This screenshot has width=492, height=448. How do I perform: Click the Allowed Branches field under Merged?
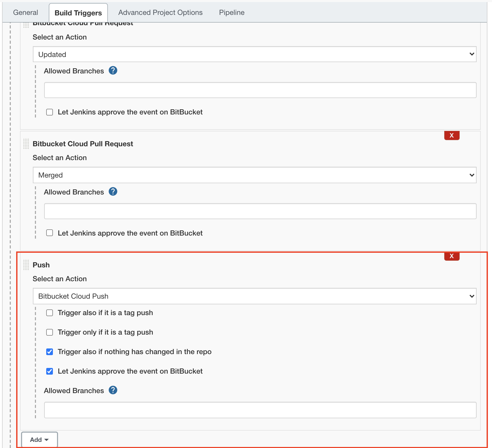pos(260,211)
